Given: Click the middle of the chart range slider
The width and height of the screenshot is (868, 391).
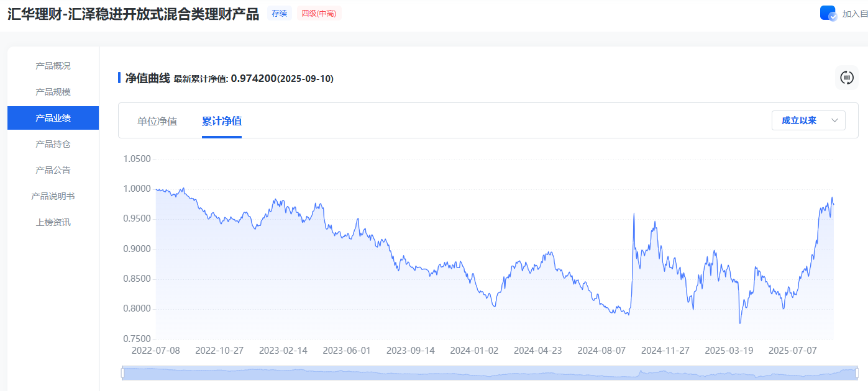Looking at the screenshot, I should tap(489, 372).
